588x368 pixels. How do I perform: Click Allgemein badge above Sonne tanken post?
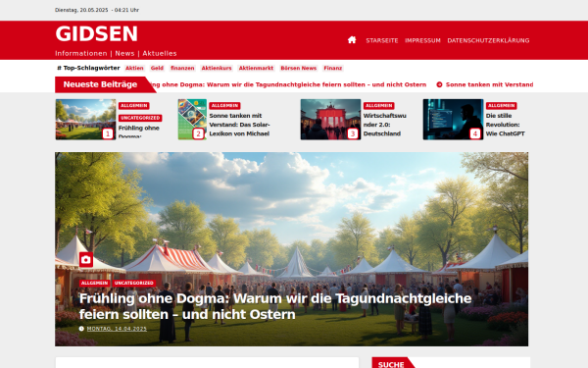[224, 106]
